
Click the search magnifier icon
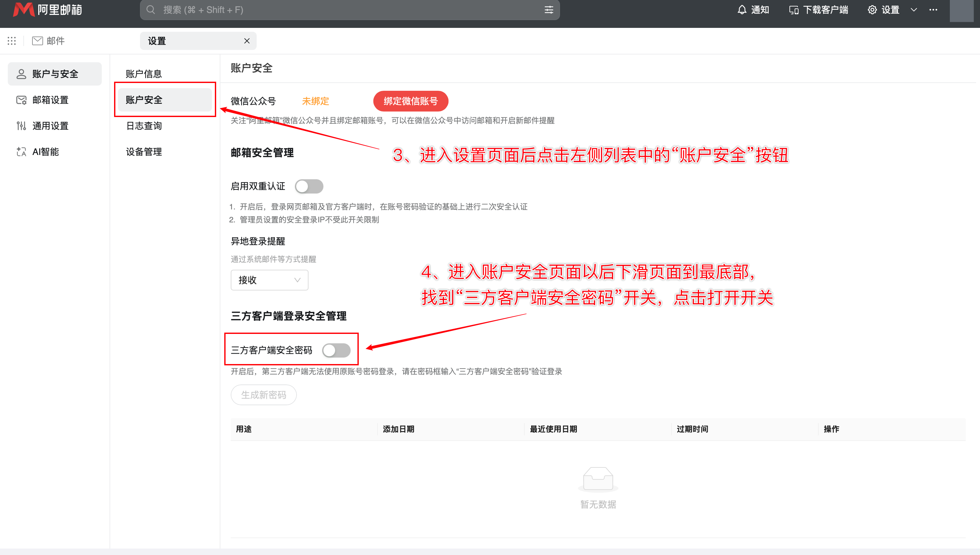tap(151, 9)
